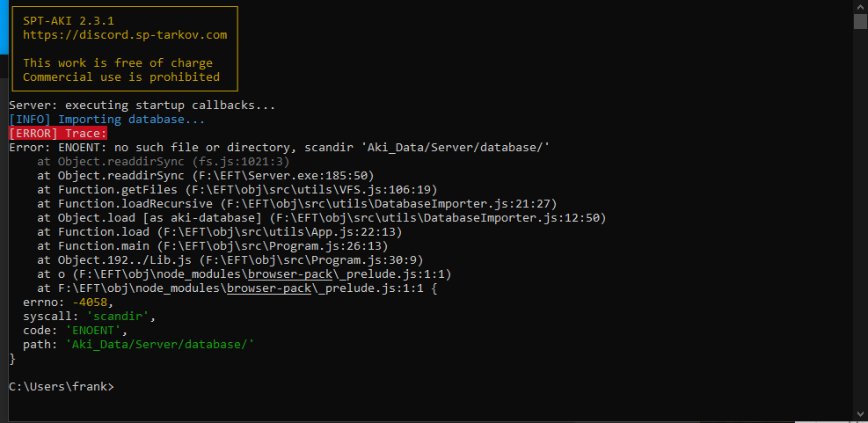
Task: Open the discord.sp-tarkov.com URL
Action: pyautogui.click(x=125, y=35)
